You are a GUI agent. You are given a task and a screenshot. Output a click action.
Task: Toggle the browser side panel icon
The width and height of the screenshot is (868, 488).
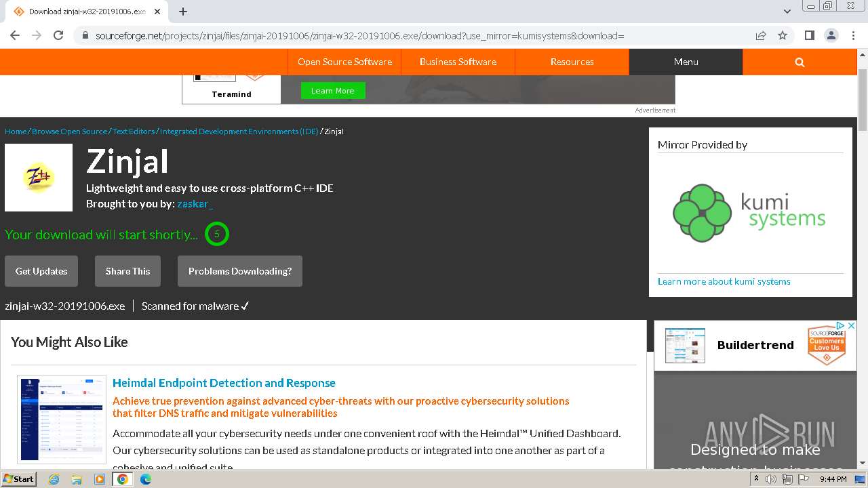(x=809, y=35)
